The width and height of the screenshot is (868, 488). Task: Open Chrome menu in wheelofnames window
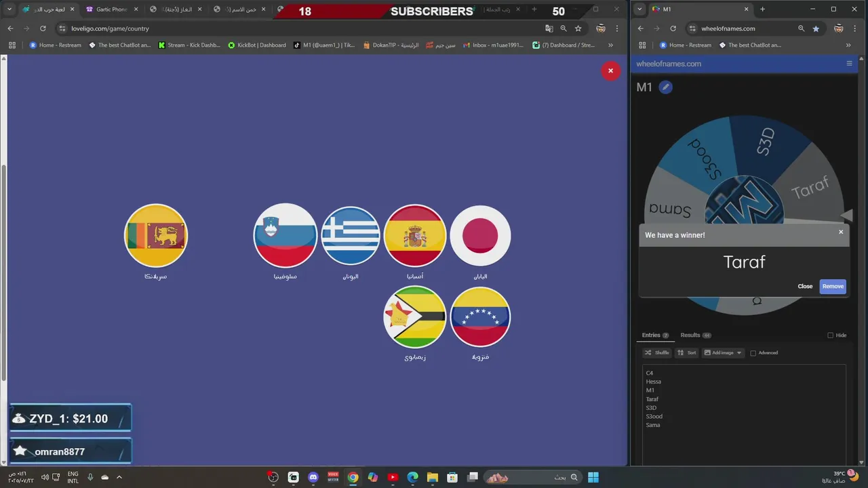click(855, 28)
